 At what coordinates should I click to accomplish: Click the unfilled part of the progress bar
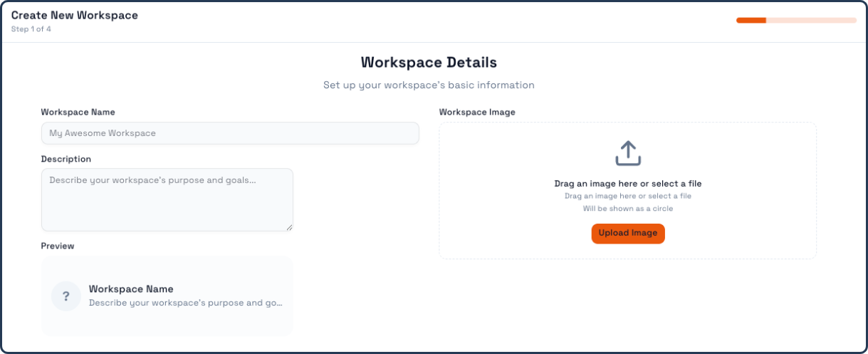pyautogui.click(x=811, y=20)
